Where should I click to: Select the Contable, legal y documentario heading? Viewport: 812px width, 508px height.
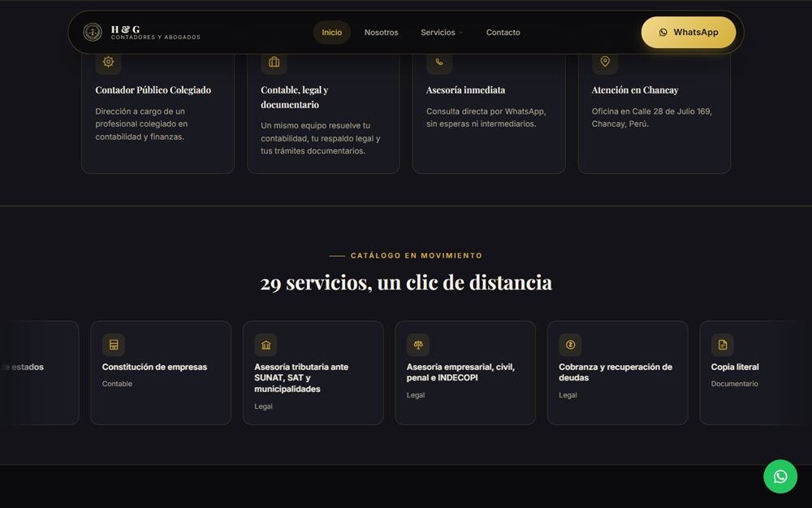pos(295,97)
